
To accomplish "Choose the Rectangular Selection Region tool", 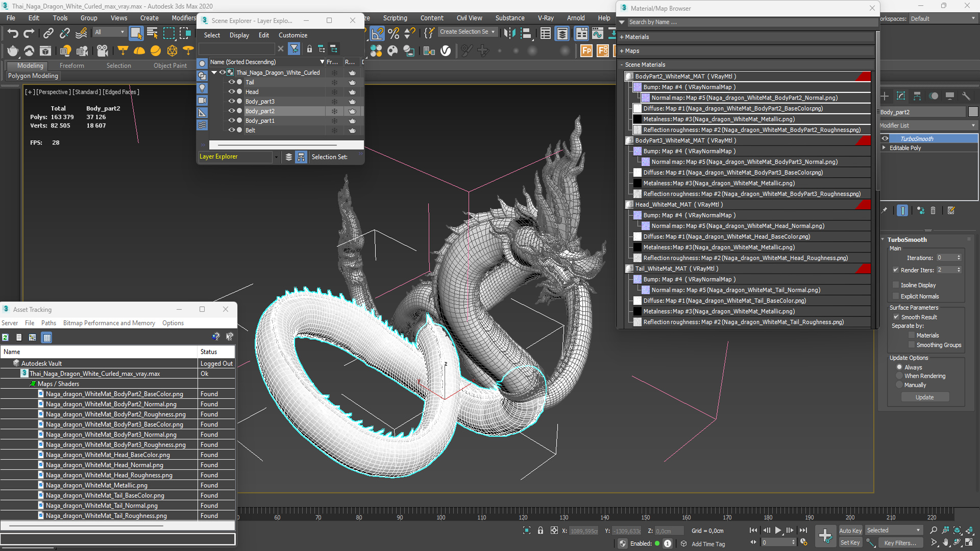I will point(168,34).
